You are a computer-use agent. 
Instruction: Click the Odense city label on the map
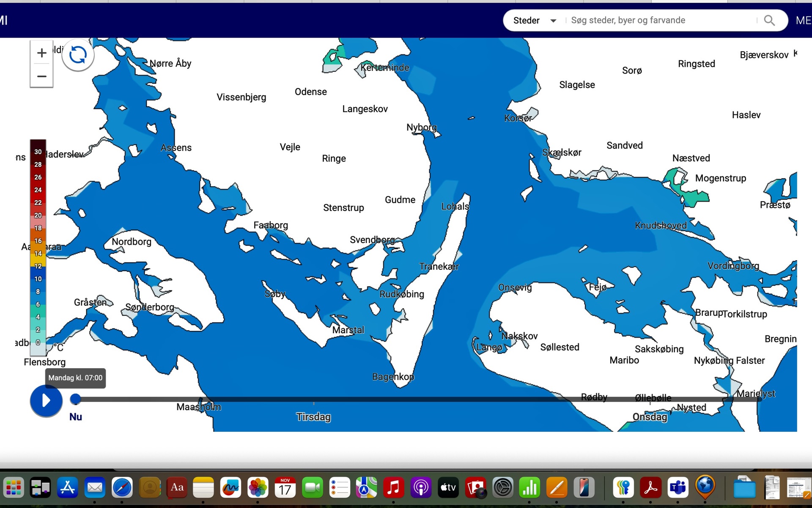310,92
